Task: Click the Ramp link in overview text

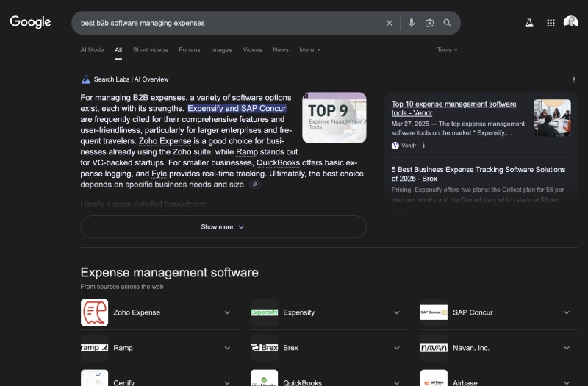Action: click(247, 152)
